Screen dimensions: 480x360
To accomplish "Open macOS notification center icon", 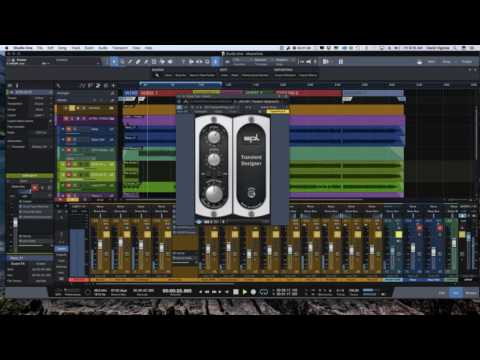I will click(x=473, y=48).
